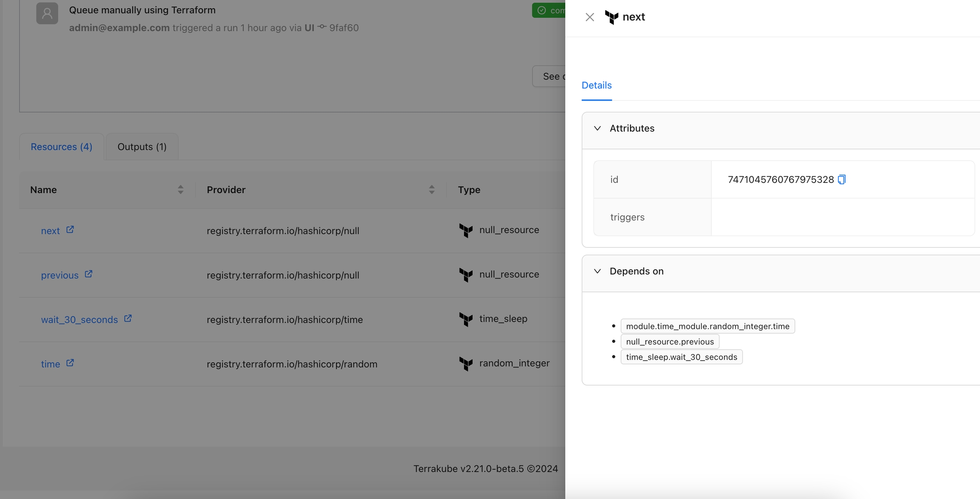Select the Resources (4) tab
The height and width of the screenshot is (499, 980).
point(61,147)
